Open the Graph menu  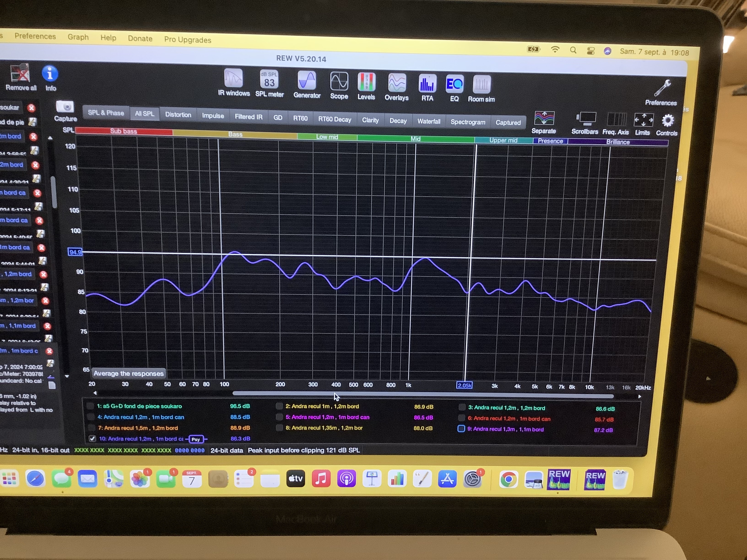point(78,37)
